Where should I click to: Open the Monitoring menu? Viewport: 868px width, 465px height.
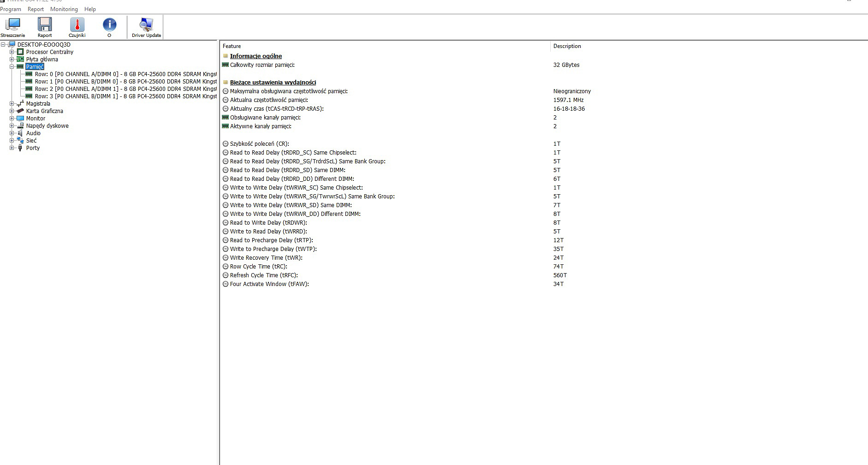(x=64, y=9)
